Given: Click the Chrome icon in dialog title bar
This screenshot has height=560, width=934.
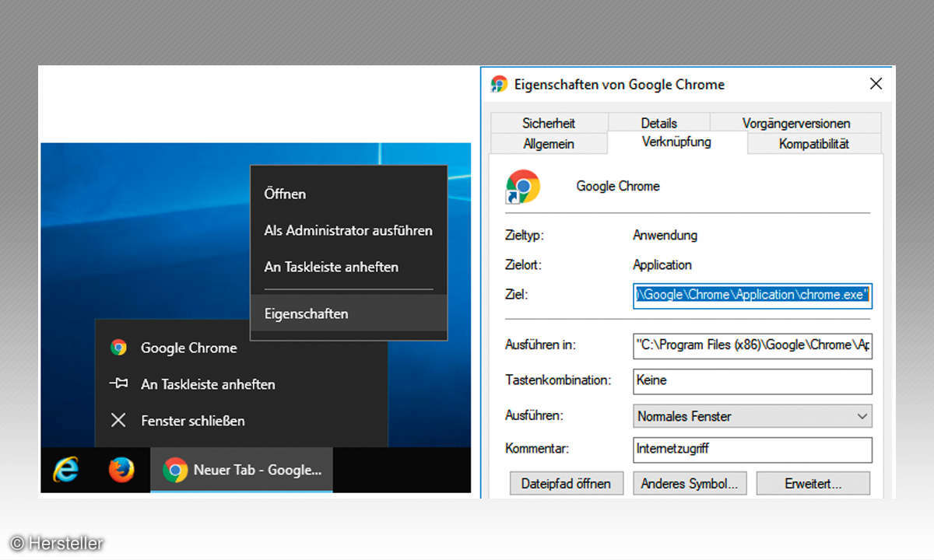Looking at the screenshot, I should point(499,84).
